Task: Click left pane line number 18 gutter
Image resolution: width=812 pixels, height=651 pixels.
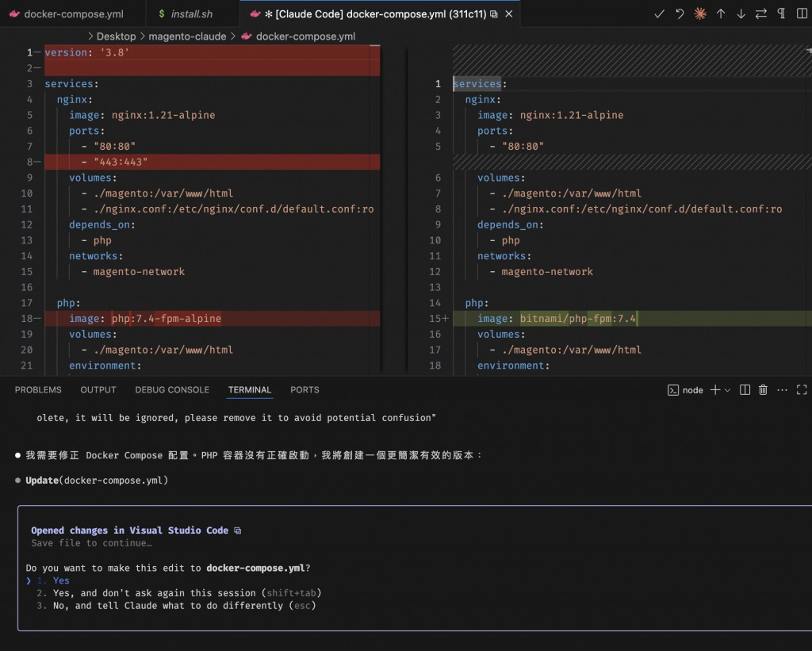Action: click(27, 319)
